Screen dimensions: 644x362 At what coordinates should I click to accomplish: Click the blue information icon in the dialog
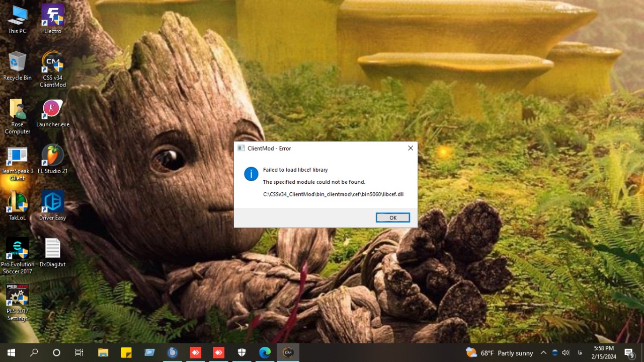coord(251,174)
